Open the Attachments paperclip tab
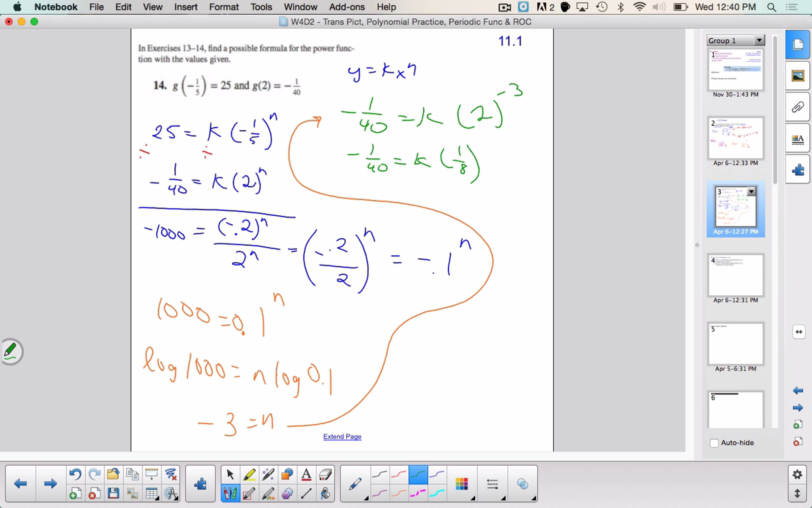 point(797,107)
